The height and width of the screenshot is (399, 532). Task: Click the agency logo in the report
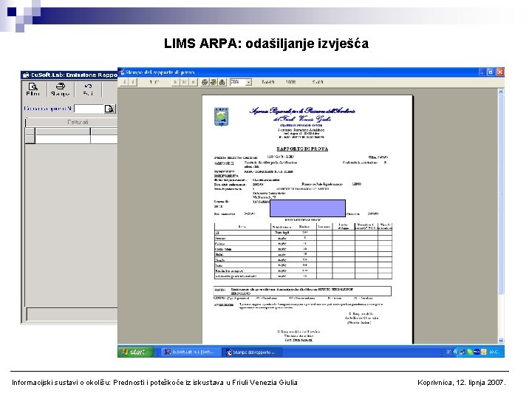point(221,117)
